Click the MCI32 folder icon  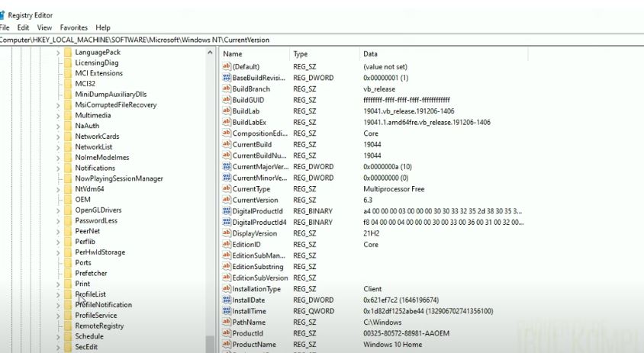[x=68, y=84]
